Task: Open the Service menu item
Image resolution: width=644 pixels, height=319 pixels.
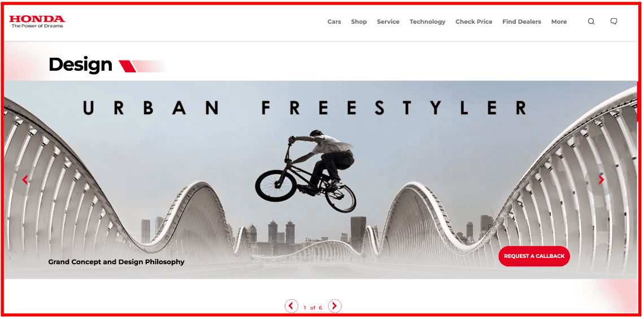Action: [x=388, y=22]
